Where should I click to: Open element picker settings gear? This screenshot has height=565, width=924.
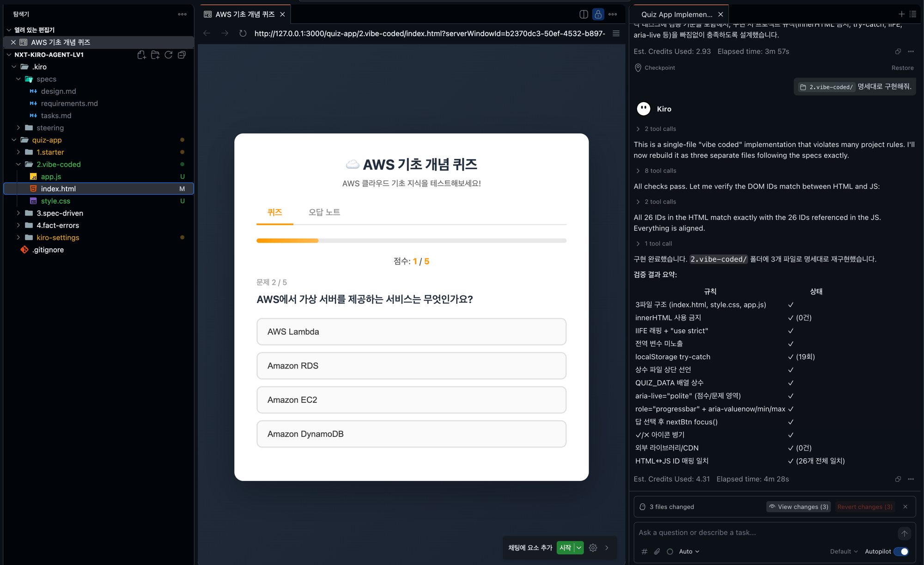tap(593, 547)
